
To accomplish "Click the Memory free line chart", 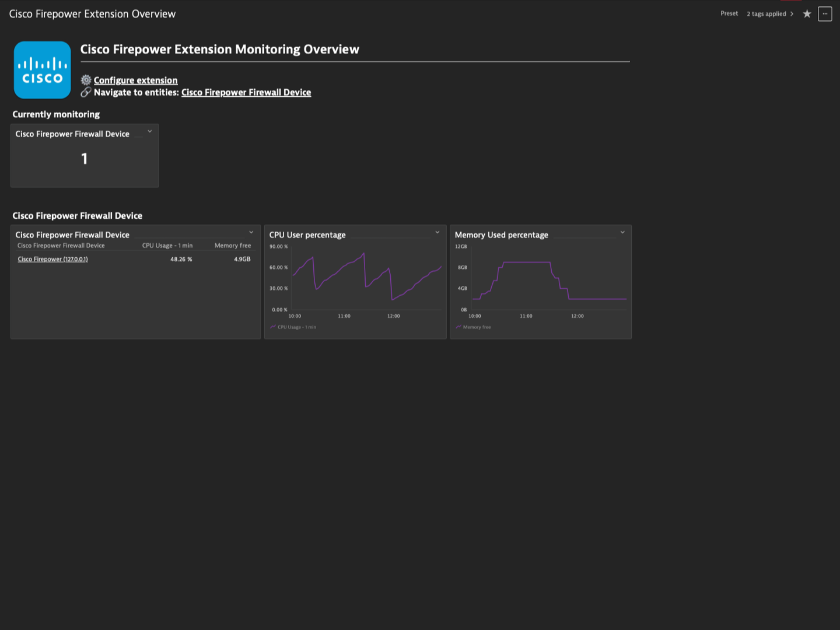I will coord(549,278).
